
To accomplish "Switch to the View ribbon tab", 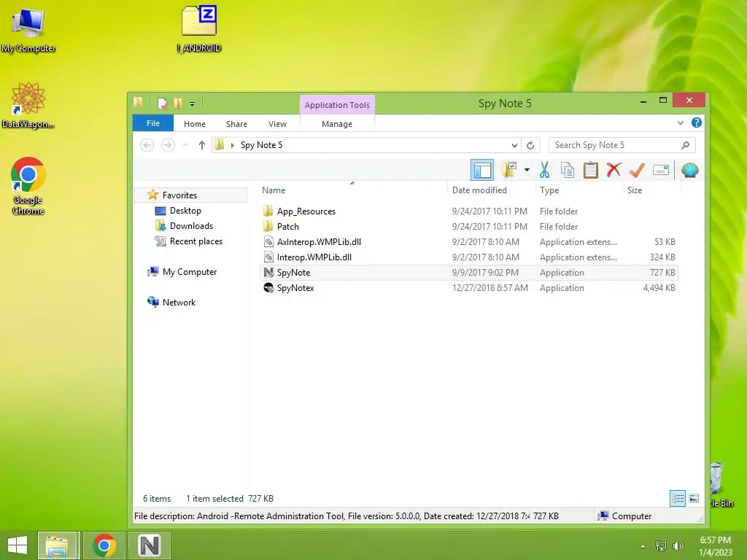I will coord(277,124).
